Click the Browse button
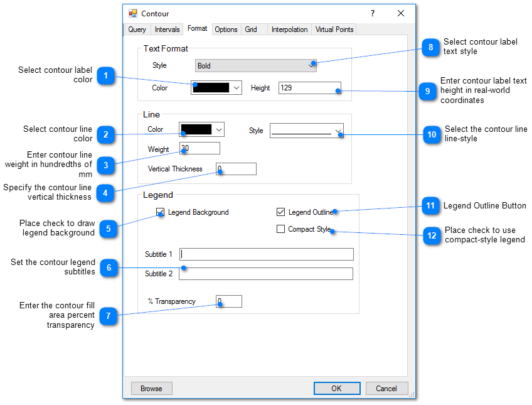The width and height of the screenshot is (532, 405). click(x=151, y=389)
